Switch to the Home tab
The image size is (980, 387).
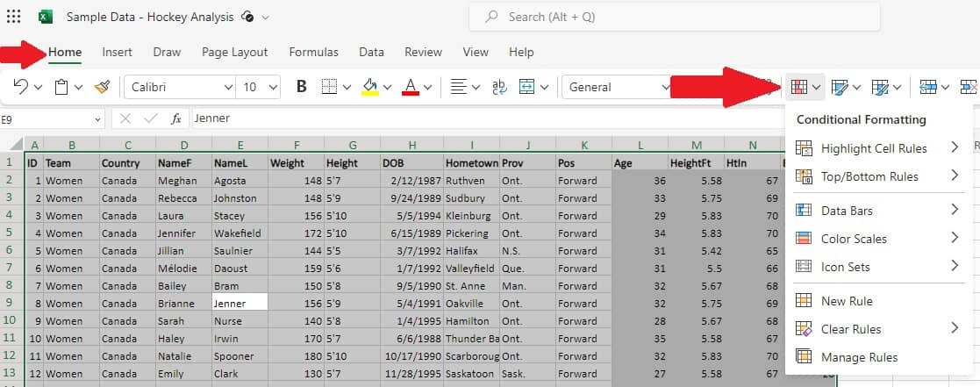tap(65, 53)
